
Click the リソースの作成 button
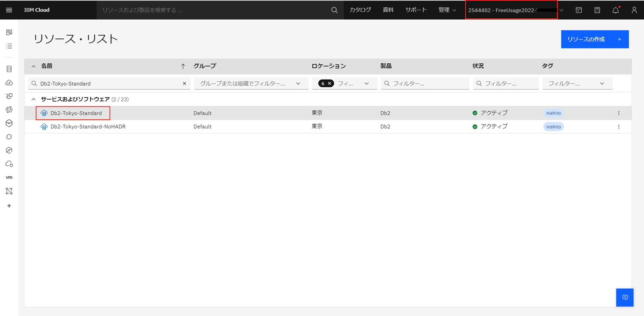pyautogui.click(x=595, y=39)
